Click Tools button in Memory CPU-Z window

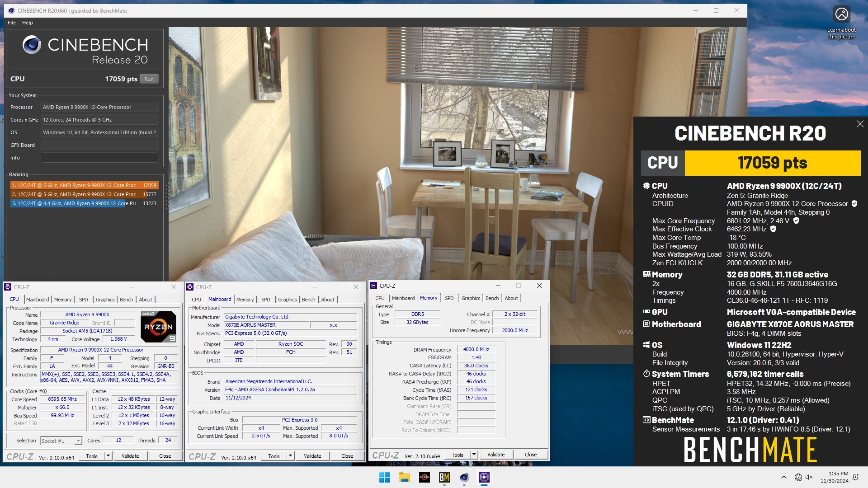point(458,455)
